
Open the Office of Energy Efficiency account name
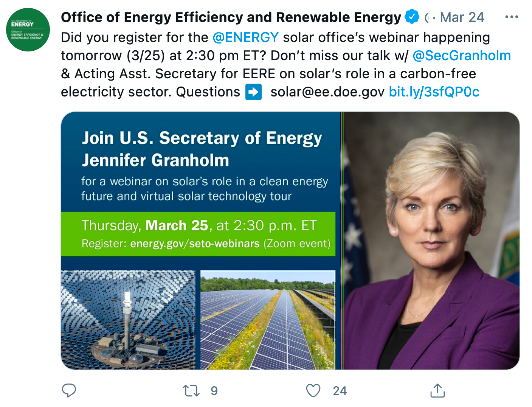(x=231, y=17)
